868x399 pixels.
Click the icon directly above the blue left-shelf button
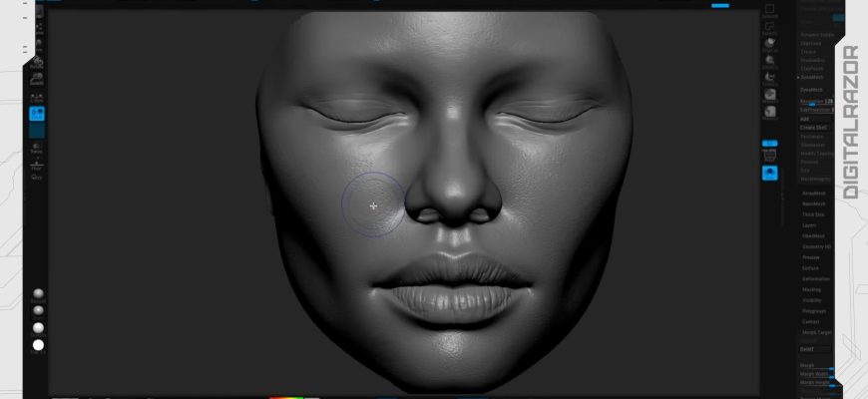coord(37,96)
